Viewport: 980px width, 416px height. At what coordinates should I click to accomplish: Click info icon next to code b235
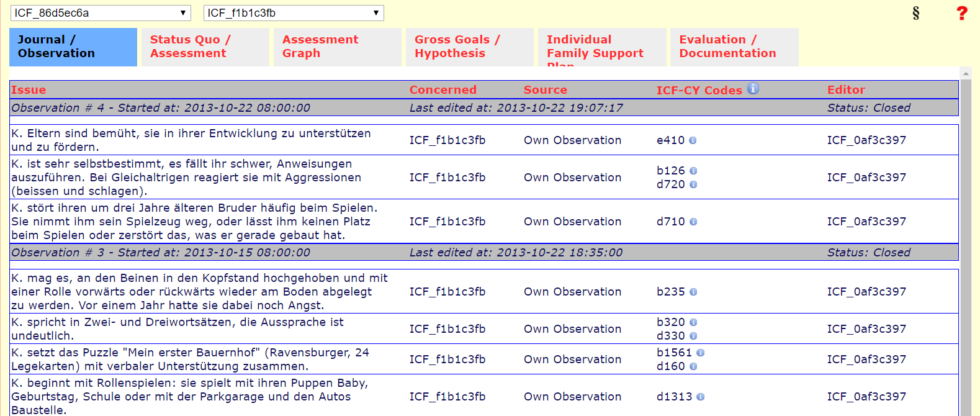(693, 292)
